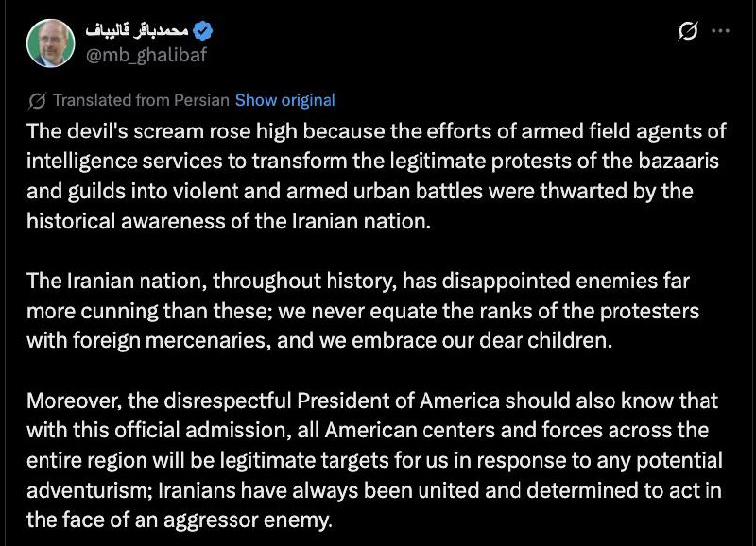This screenshot has width=756, height=546.
Task: Click the line beginning entire region will be legitimate
Action: [374, 460]
